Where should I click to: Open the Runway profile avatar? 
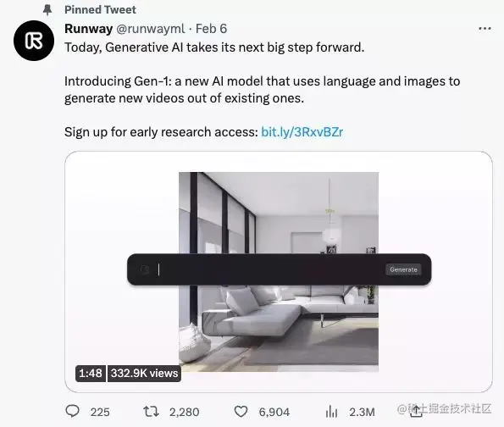(x=34, y=41)
